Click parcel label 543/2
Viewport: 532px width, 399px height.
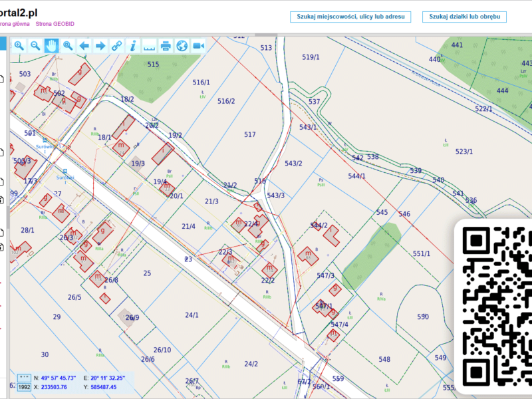coord(293,164)
